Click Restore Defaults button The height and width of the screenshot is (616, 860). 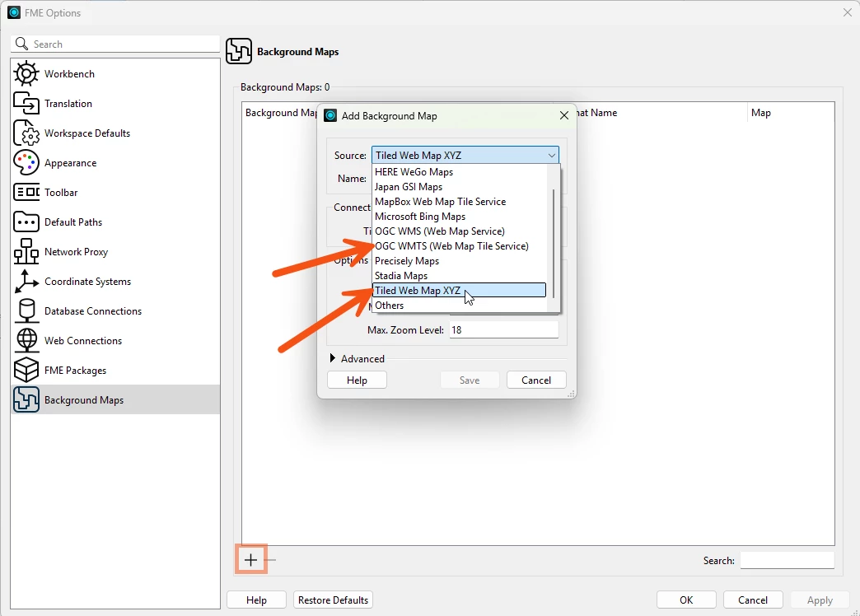click(x=333, y=600)
